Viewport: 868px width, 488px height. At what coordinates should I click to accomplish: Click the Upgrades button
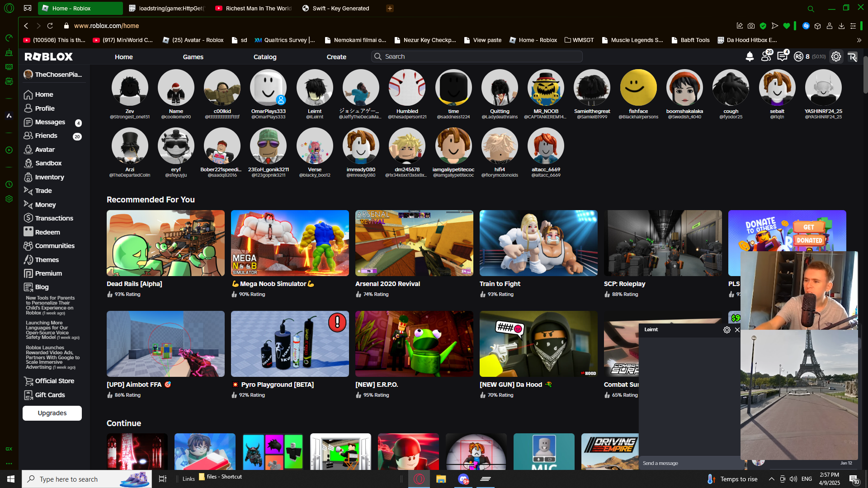pos(52,413)
